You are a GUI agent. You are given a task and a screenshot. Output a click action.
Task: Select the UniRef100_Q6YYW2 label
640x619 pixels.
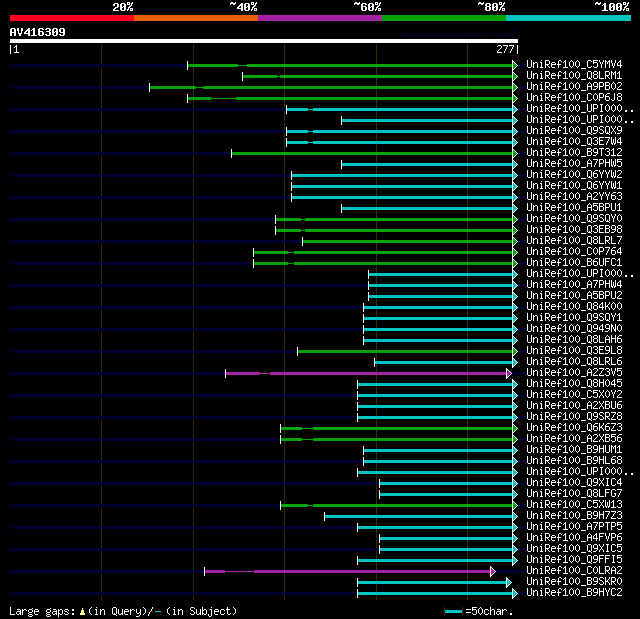[574, 175]
